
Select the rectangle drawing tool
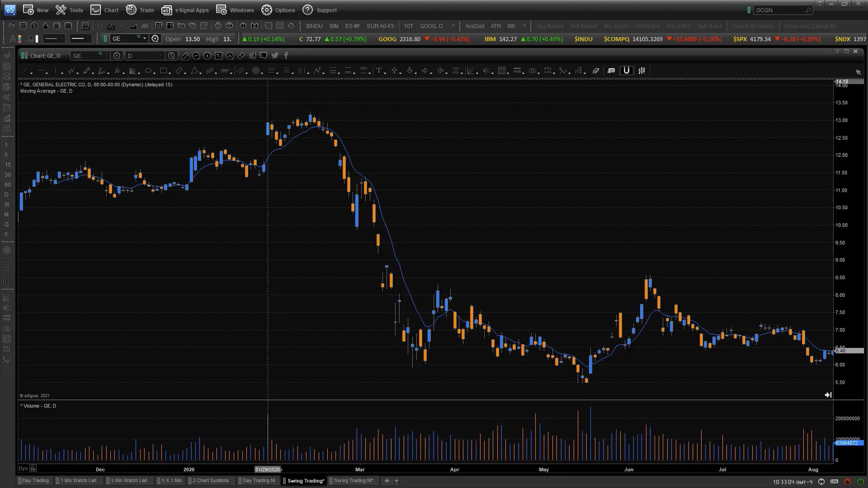click(x=164, y=71)
